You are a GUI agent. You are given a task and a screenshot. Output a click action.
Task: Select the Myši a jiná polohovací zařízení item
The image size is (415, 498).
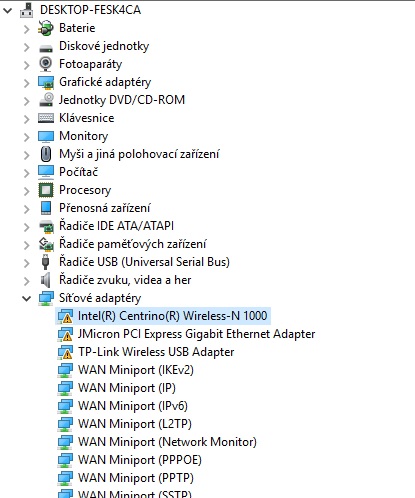point(139,154)
